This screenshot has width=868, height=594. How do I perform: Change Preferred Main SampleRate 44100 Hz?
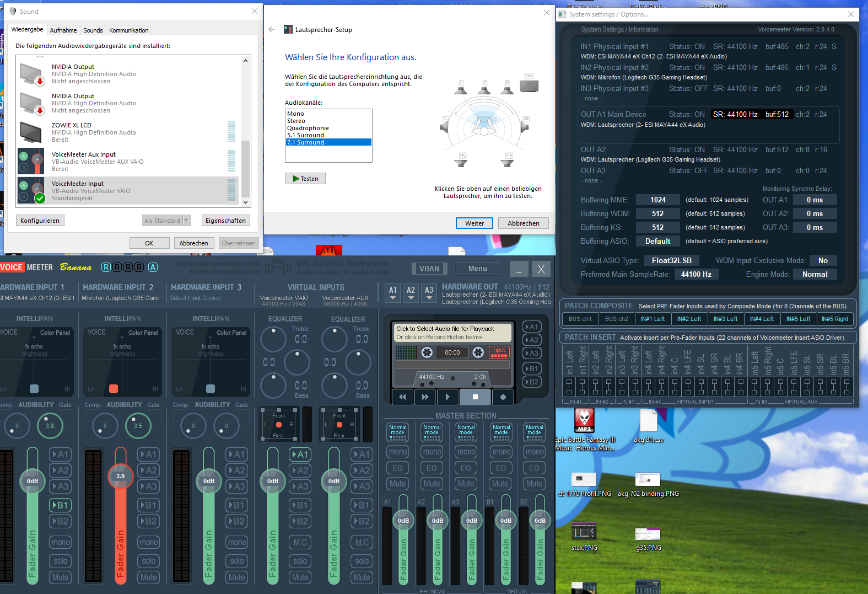tap(696, 274)
